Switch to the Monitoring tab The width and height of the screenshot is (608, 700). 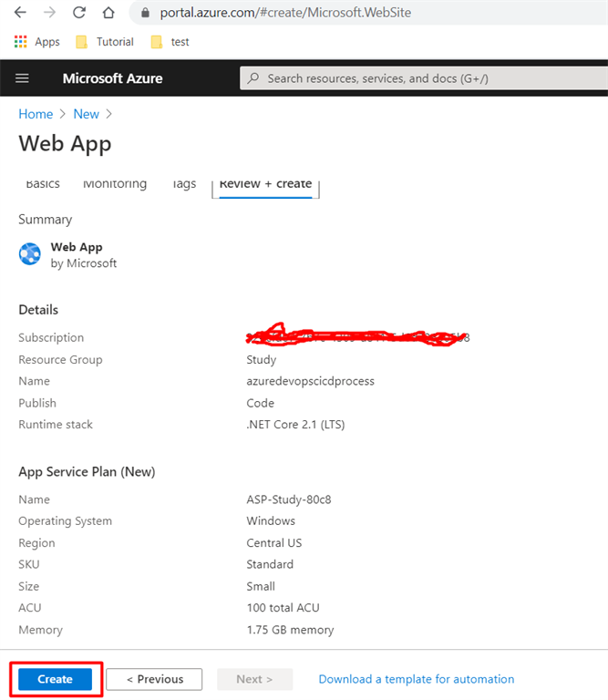coord(114,184)
